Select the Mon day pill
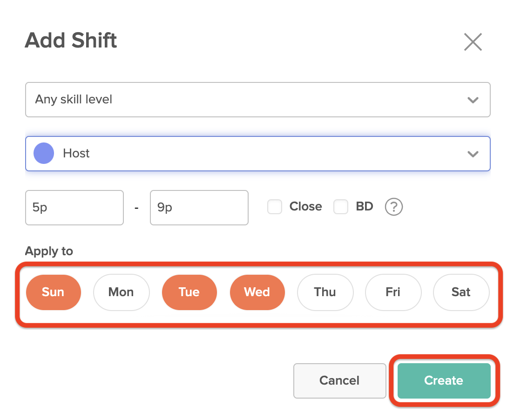Image resolution: width=514 pixels, height=420 pixels. 122,292
